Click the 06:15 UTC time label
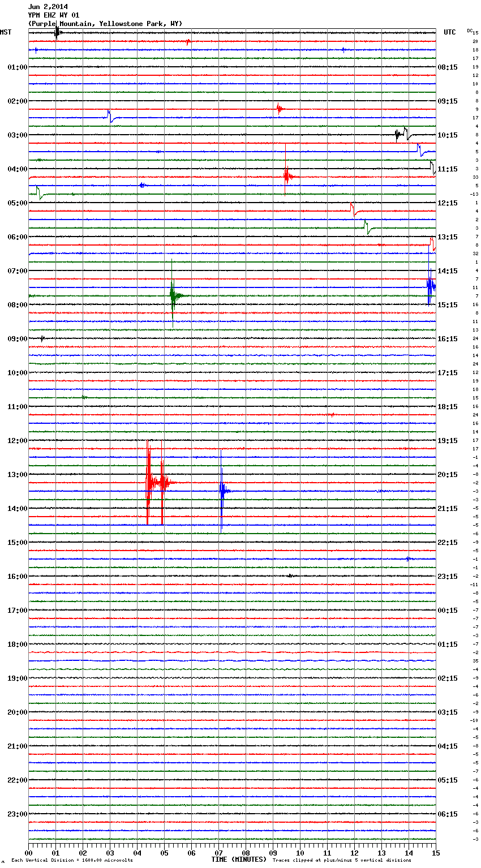The height and width of the screenshot is (868, 481). pyautogui.click(x=448, y=814)
